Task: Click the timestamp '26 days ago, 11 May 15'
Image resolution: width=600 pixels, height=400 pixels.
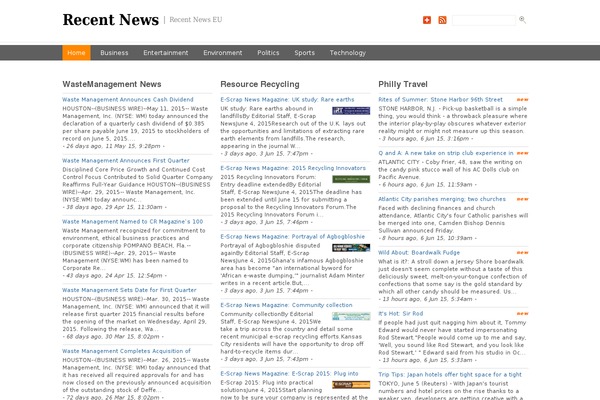Action: tap(112, 146)
